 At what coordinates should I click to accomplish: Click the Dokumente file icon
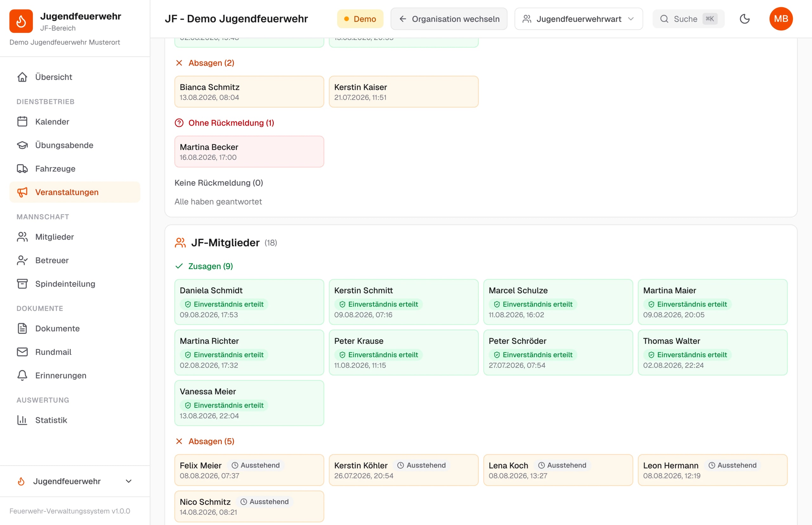(23, 329)
